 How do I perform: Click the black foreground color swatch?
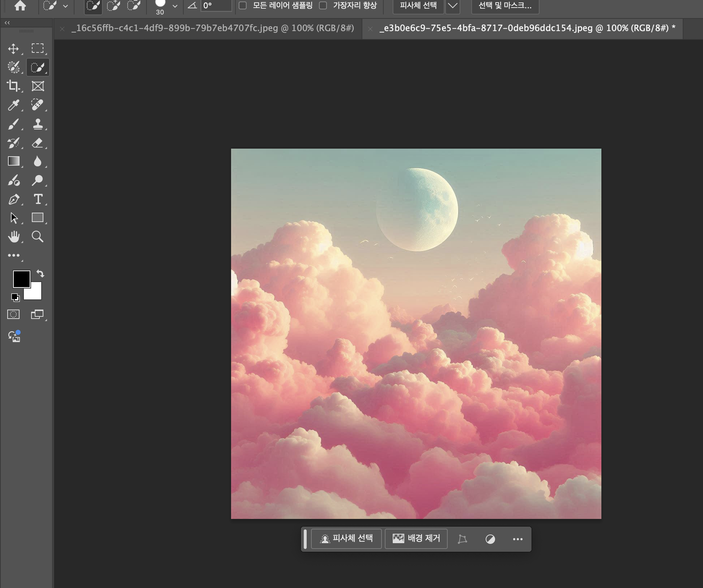(21, 279)
